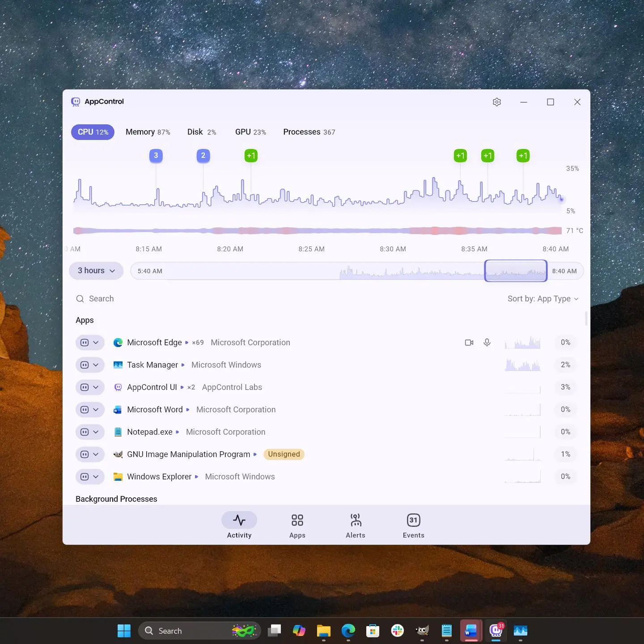644x644 pixels.
Task: Switch to the Activity bottom tab
Action: click(239, 525)
